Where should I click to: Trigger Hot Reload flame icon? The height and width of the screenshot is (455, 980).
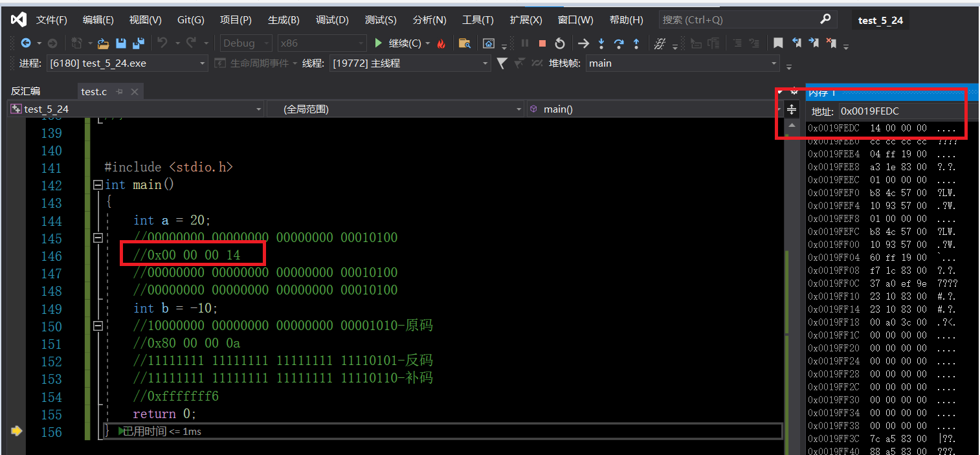point(441,43)
